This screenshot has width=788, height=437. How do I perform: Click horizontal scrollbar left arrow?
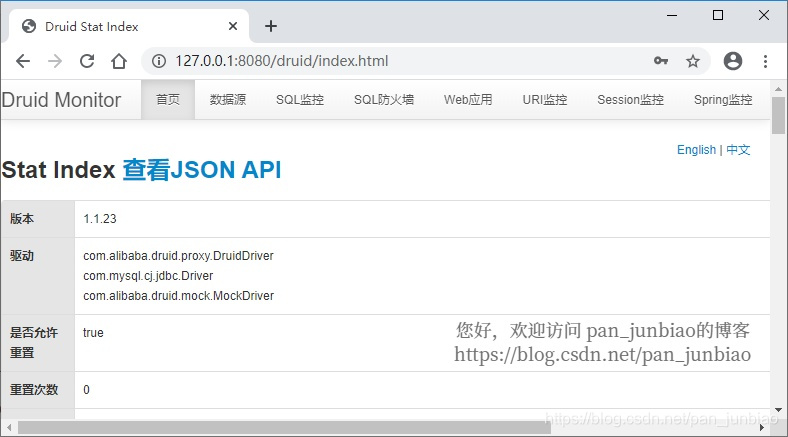(9, 428)
